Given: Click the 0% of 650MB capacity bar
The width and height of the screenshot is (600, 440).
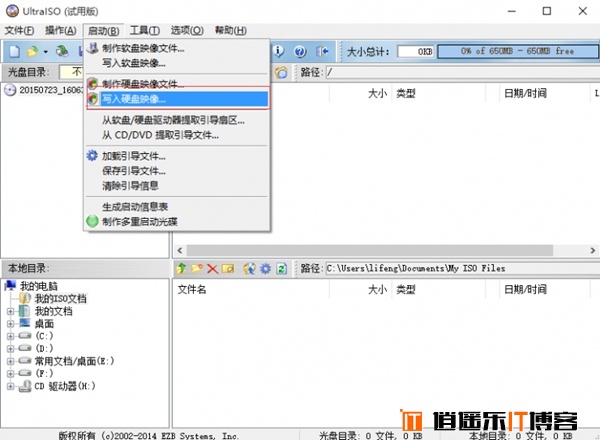Looking at the screenshot, I should [517, 51].
